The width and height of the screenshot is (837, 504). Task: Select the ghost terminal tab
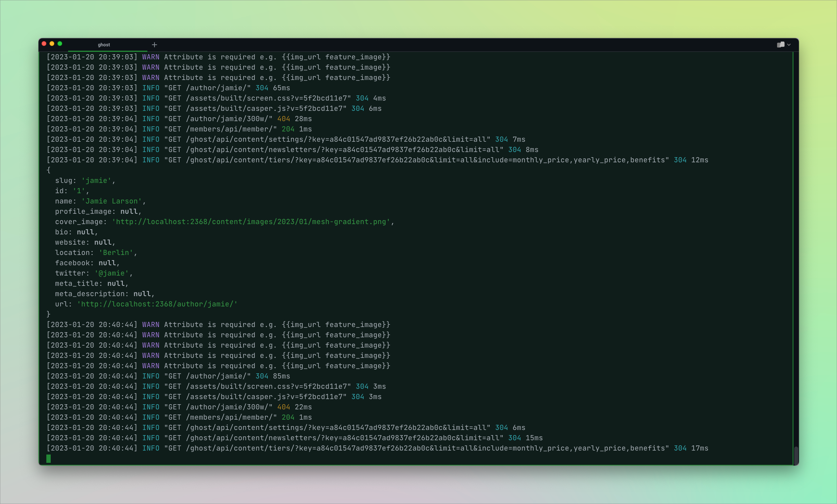click(x=104, y=44)
